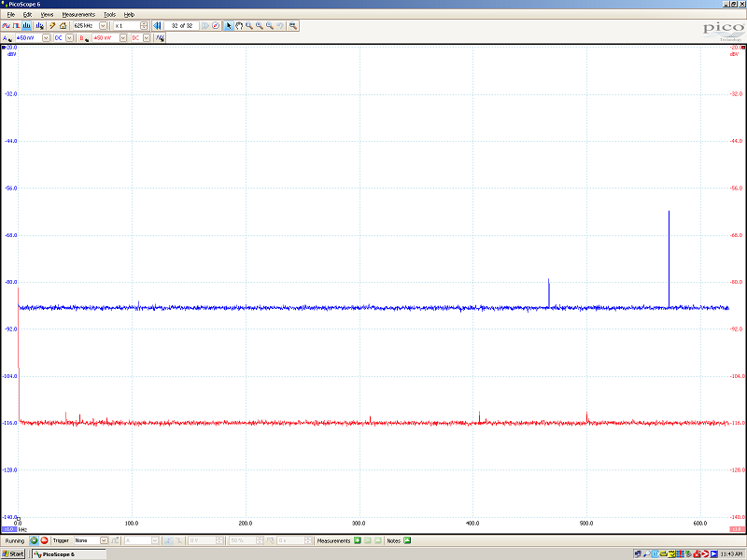Viewport: 747px width, 560px height.
Task: Go to first buffer waveform
Action: [157, 26]
